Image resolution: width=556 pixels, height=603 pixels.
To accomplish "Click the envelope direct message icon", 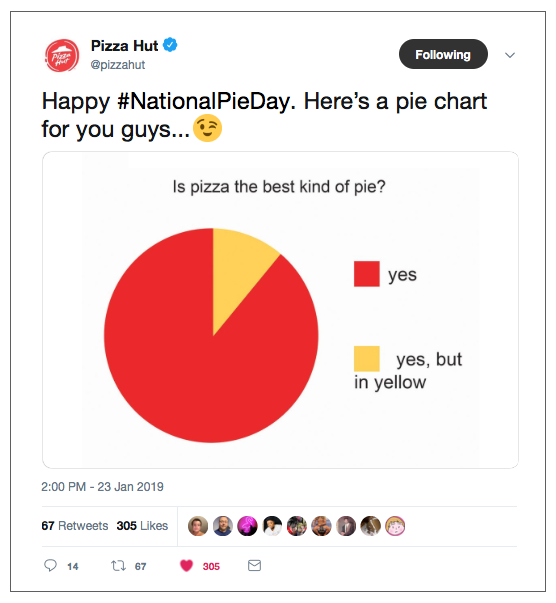I will tap(254, 565).
